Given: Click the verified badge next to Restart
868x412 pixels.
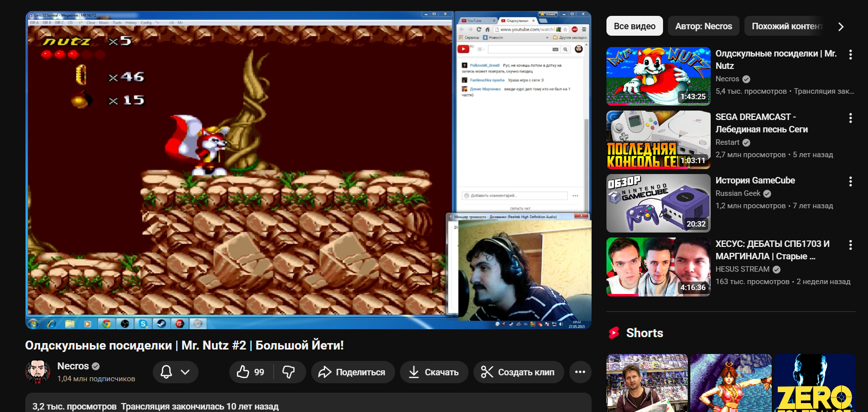Looking at the screenshot, I should 746,142.
